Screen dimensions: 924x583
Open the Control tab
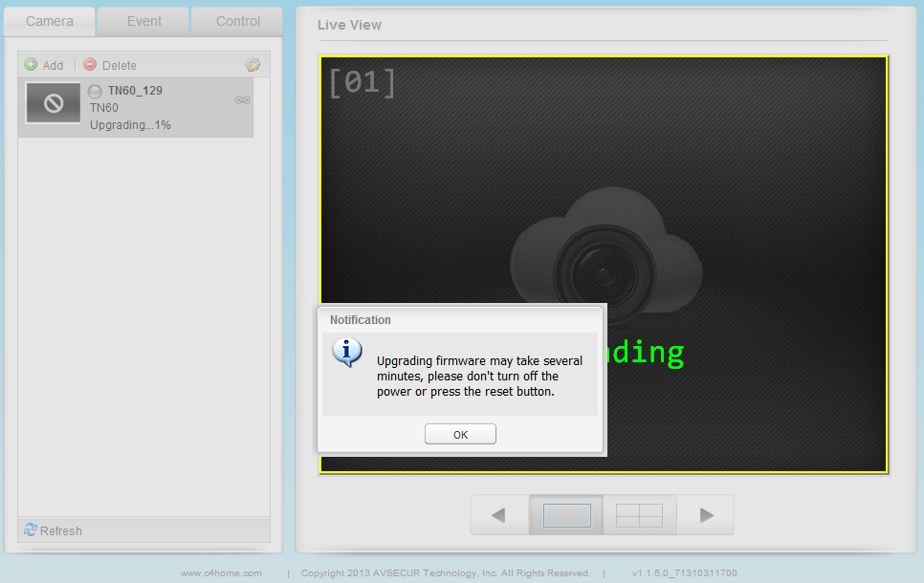237,22
